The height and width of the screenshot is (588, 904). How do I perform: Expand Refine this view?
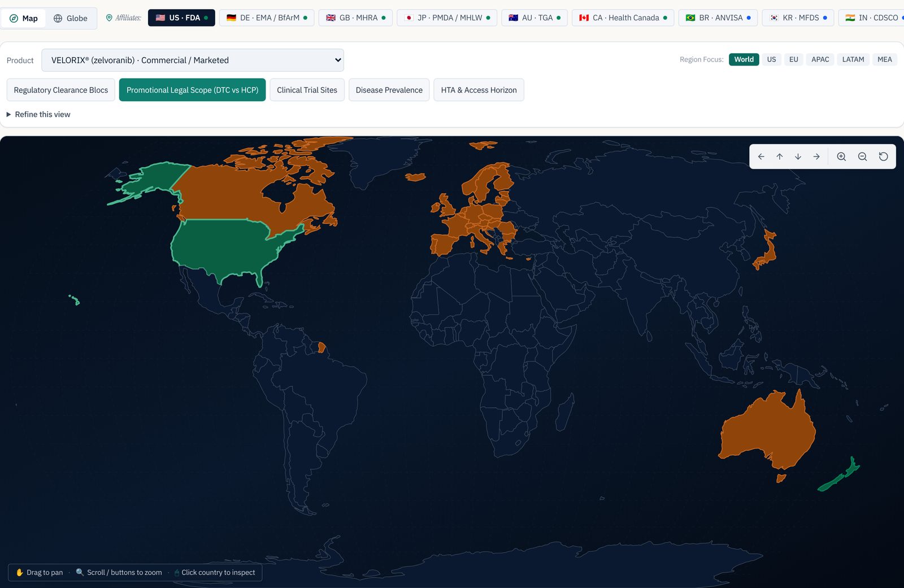pyautogui.click(x=38, y=115)
